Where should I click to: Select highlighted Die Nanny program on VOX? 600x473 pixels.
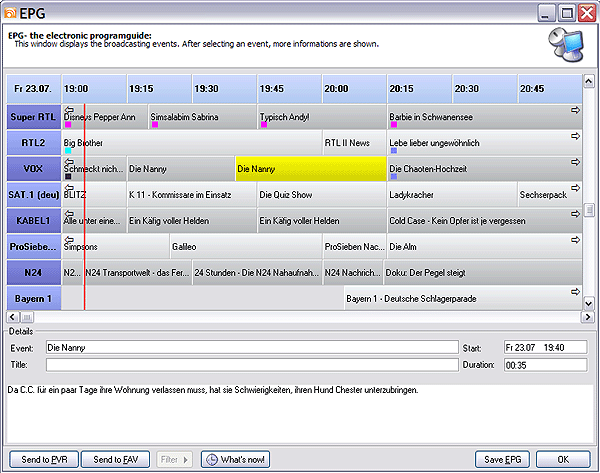pos(310,169)
